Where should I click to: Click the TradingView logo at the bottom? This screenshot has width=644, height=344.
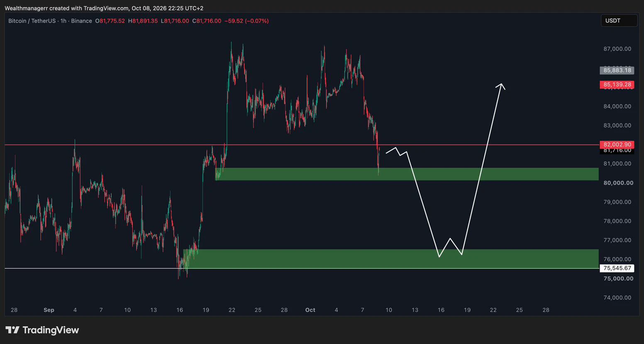pyautogui.click(x=42, y=330)
